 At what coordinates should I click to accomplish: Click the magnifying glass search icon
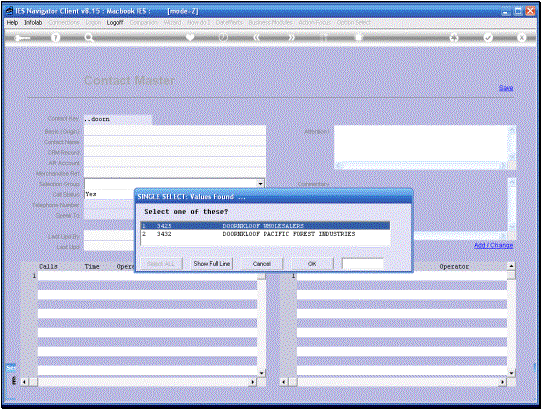click(89, 38)
